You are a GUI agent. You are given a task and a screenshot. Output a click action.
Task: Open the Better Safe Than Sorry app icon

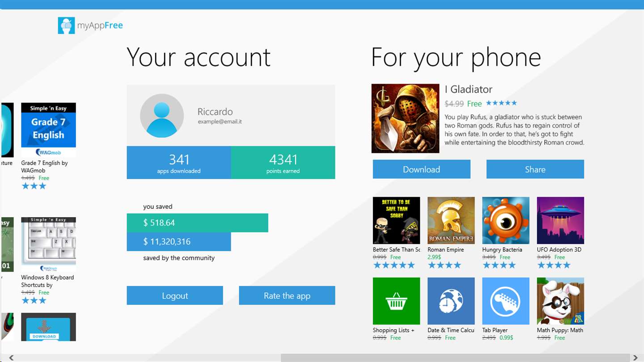point(396,220)
